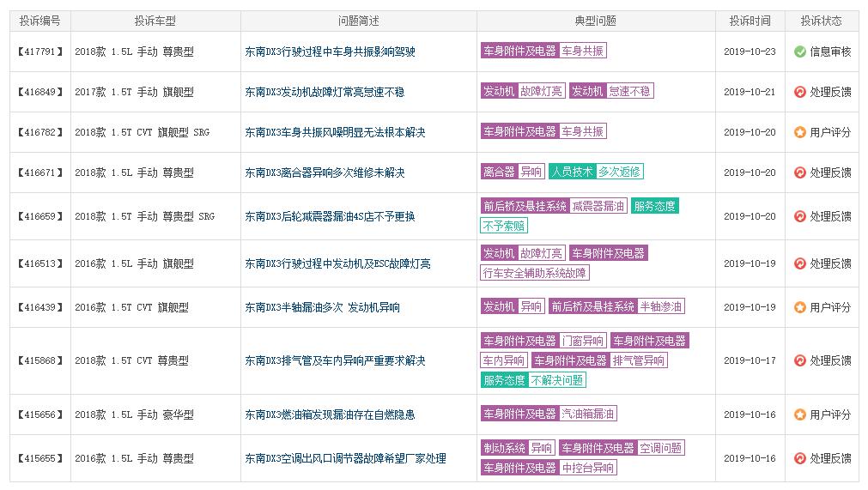Viewport: 868px width, 490px height.
Task: Select complaint number 【416659】
Action: (39, 216)
